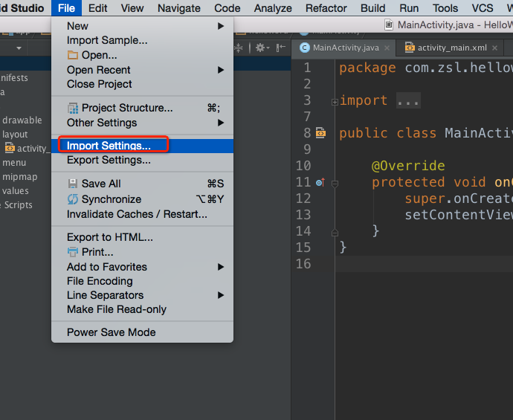This screenshot has width=513, height=420.
Task: Select Invalidate Caches / Restart...
Action: click(142, 214)
